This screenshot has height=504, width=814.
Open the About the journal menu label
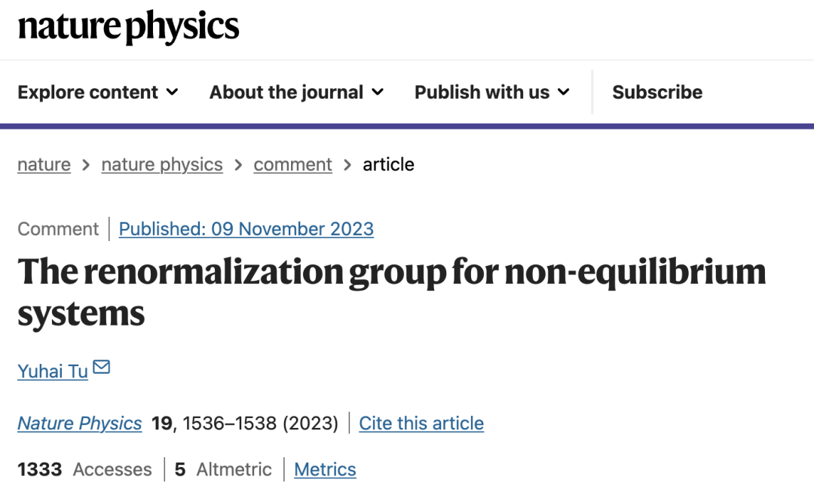286,92
